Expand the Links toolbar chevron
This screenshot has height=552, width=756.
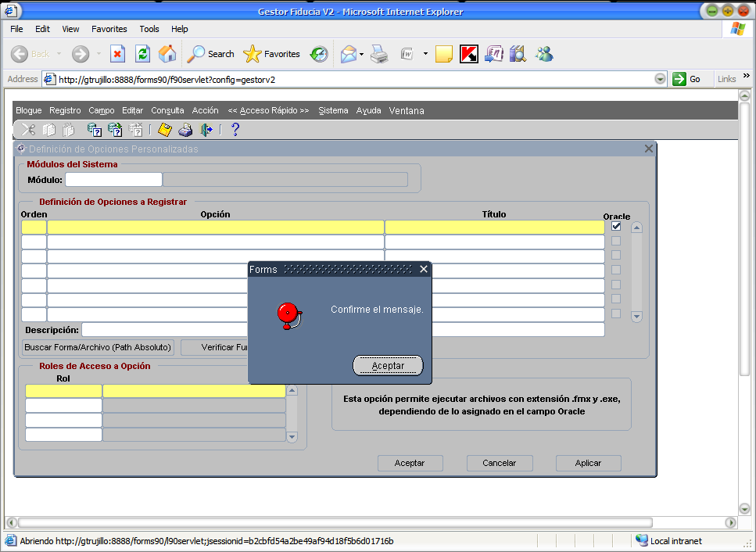(x=746, y=77)
